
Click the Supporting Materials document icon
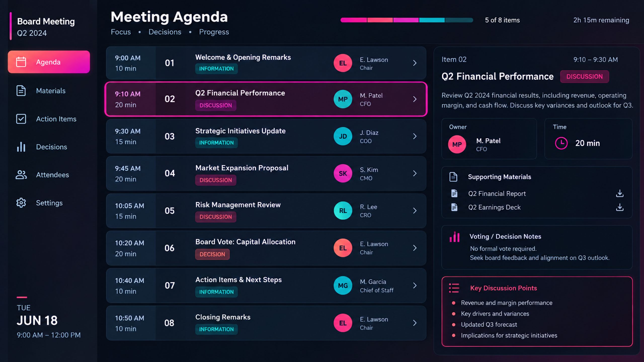click(453, 177)
